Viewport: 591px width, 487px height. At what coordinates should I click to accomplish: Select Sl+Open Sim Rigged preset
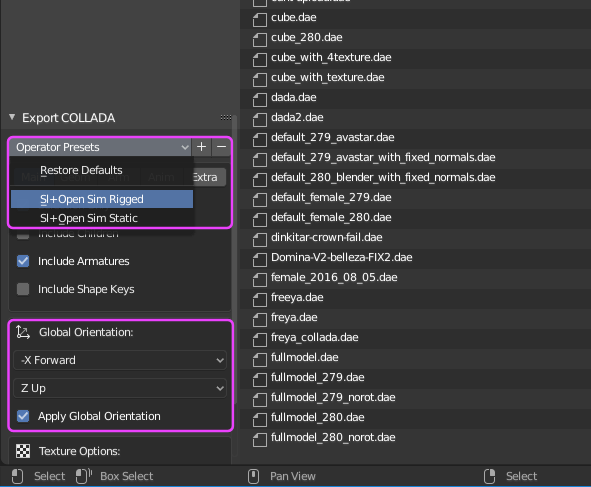tap(102, 199)
